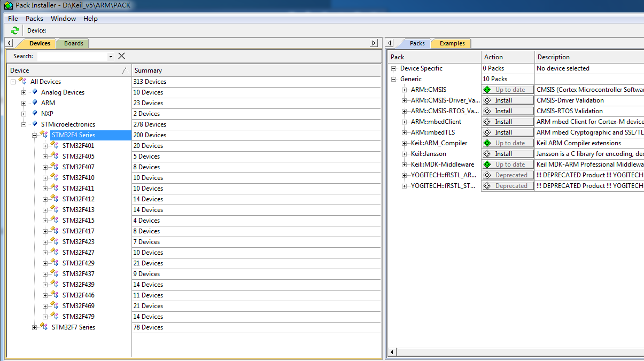The image size is (644, 361).
Task: Click the ARM vendor icon in tree
Action: pyautogui.click(x=35, y=103)
